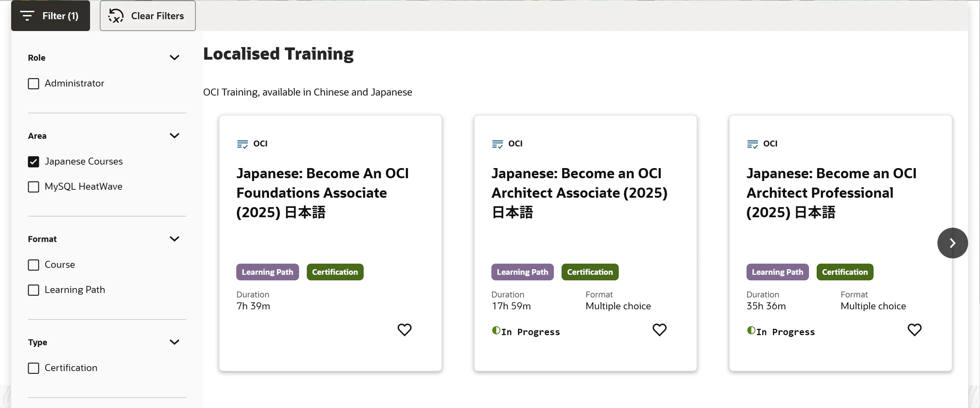This screenshot has height=408, width=980.
Task: Click the In Progress text on Architect Associate
Action: click(530, 332)
